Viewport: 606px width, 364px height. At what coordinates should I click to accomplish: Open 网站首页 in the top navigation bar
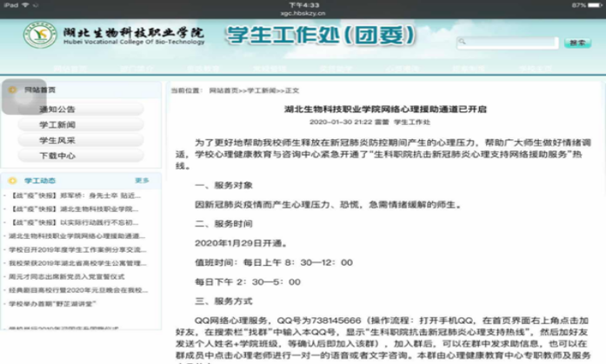(70, 69)
